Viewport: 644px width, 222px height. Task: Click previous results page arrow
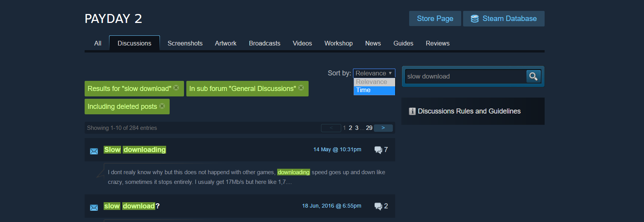pos(331,128)
